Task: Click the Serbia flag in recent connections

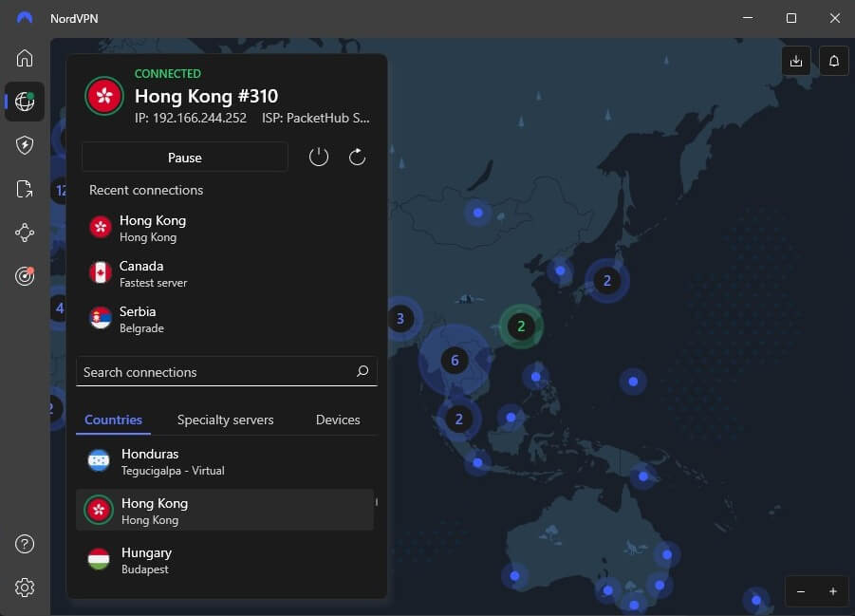Action: [101, 319]
